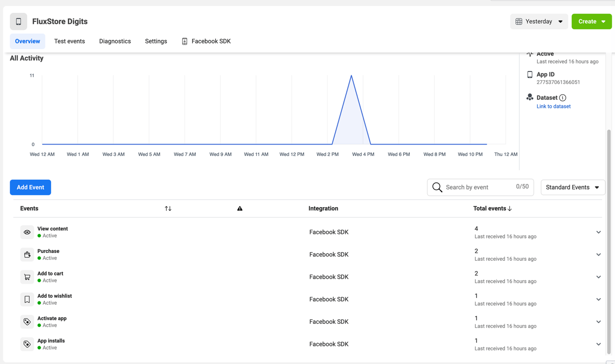Click the Add to wishlist event name
The image size is (615, 364).
point(55,296)
